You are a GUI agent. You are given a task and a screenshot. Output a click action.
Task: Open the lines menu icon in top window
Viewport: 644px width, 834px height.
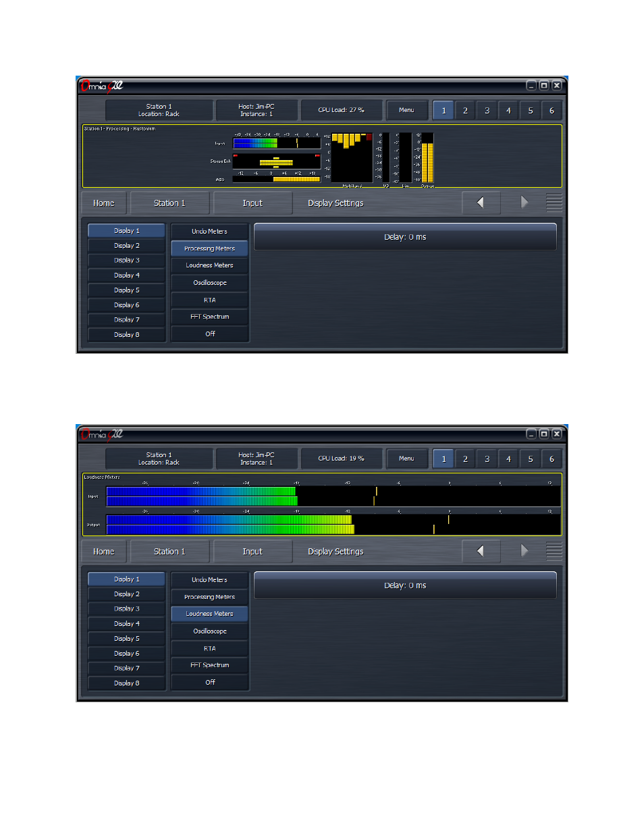point(554,203)
